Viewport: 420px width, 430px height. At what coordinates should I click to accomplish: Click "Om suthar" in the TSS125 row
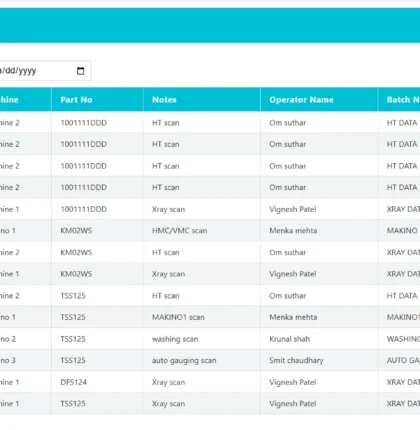point(288,296)
